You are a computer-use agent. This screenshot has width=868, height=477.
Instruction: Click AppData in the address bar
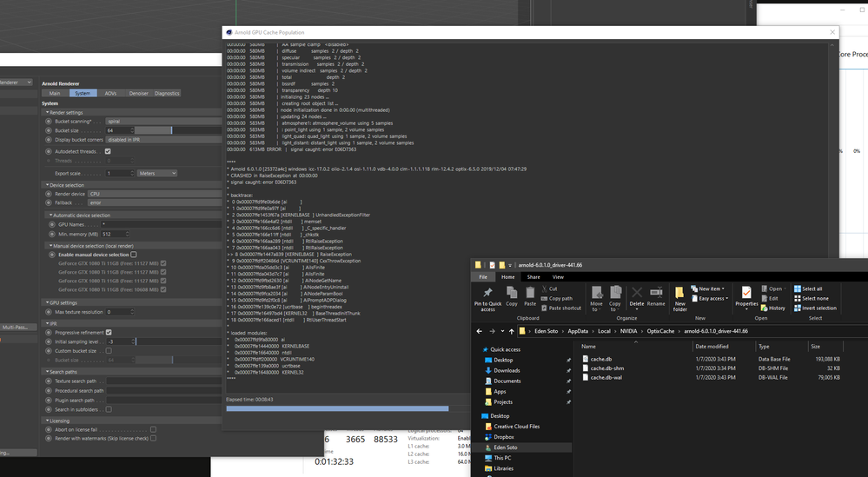pos(578,331)
